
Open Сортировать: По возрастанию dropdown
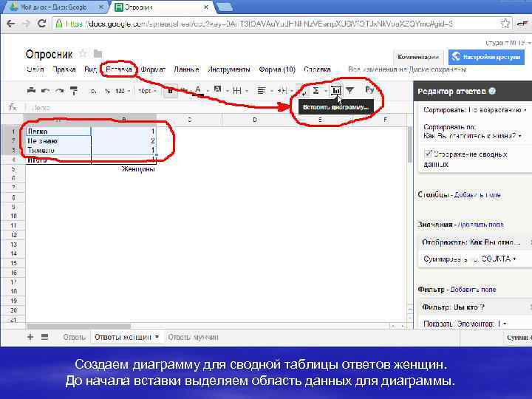click(474, 110)
